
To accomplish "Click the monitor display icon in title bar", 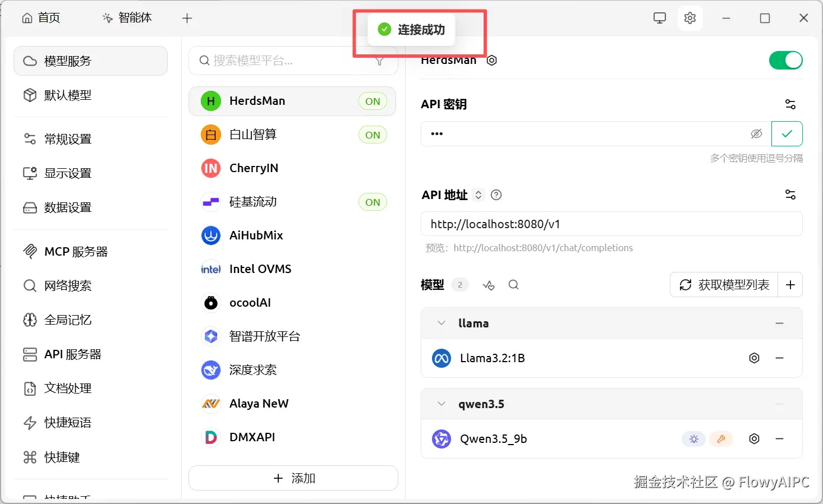I will coord(660,18).
